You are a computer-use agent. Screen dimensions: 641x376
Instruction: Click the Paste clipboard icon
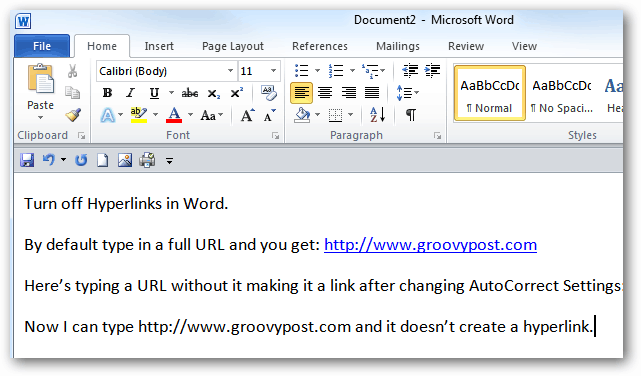(40, 78)
